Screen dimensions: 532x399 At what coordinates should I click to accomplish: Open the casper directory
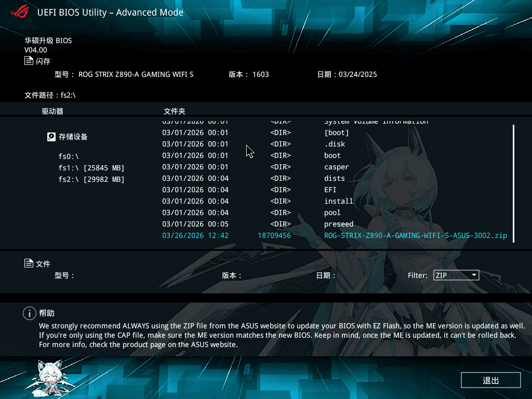click(x=336, y=167)
